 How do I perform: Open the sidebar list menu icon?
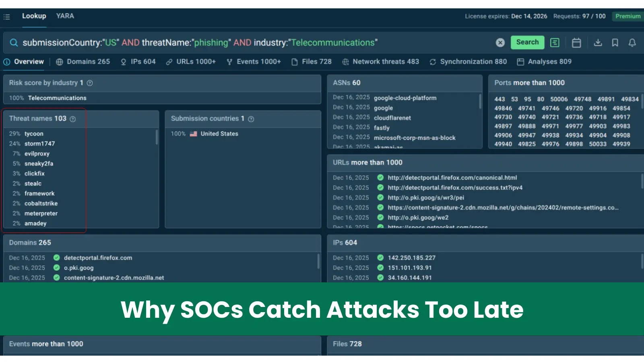pos(6,16)
